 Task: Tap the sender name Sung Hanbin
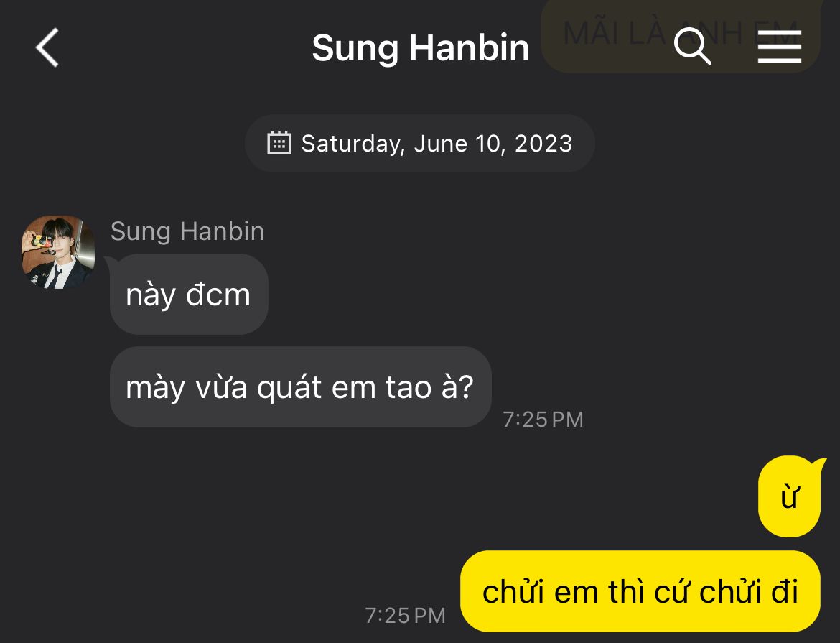click(x=187, y=231)
